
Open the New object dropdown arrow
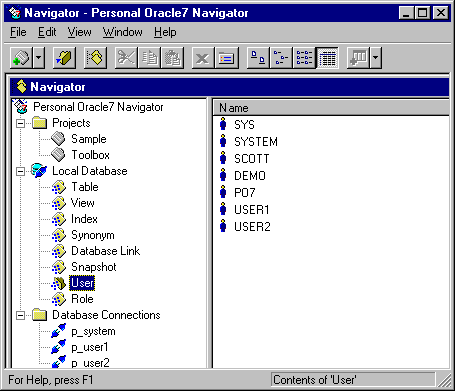click(x=39, y=58)
